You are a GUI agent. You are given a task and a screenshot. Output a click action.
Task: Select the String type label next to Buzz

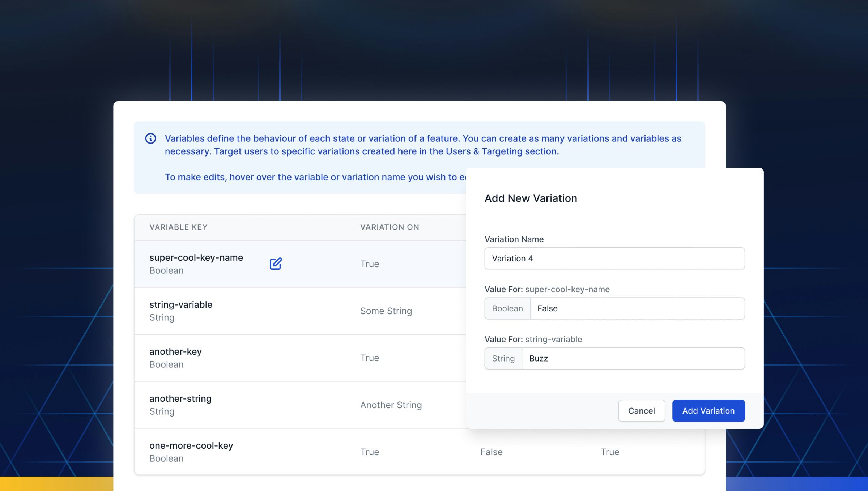click(x=503, y=358)
